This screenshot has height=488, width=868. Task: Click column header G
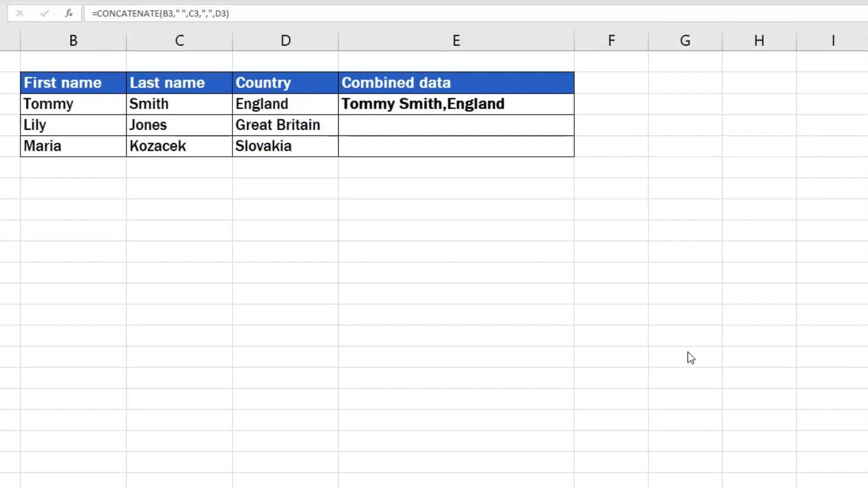pos(685,40)
